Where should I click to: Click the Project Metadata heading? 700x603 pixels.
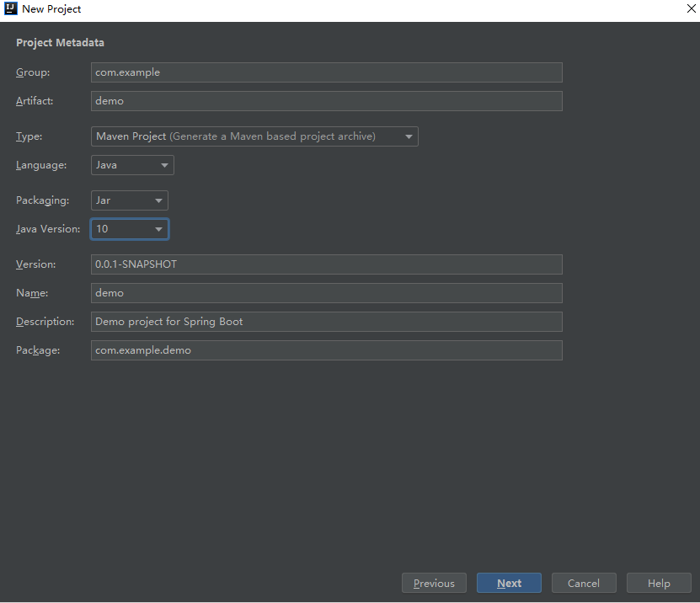61,42
